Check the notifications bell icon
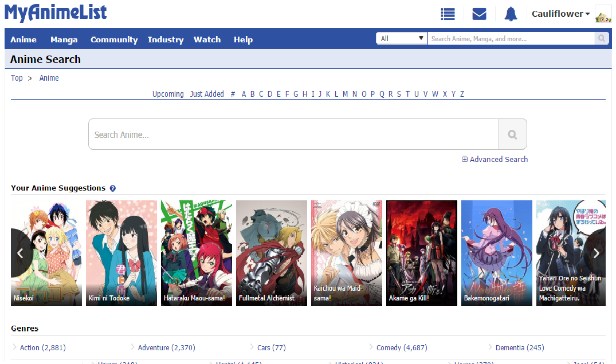 tap(511, 14)
